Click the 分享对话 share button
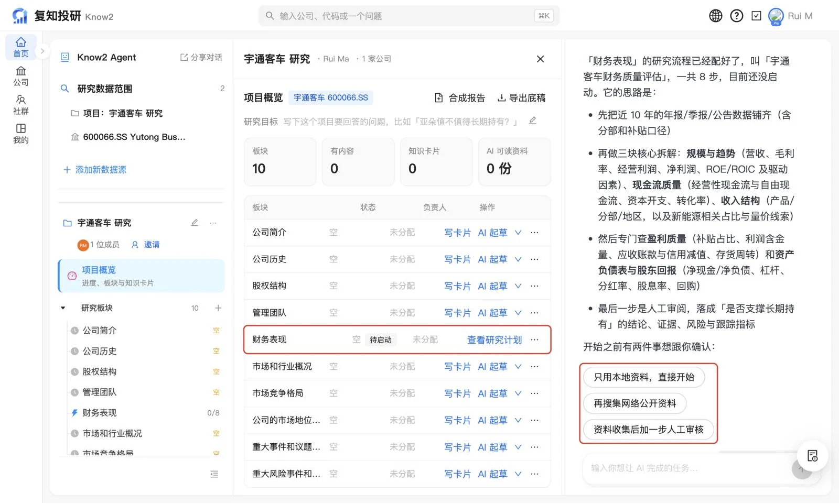 [201, 57]
